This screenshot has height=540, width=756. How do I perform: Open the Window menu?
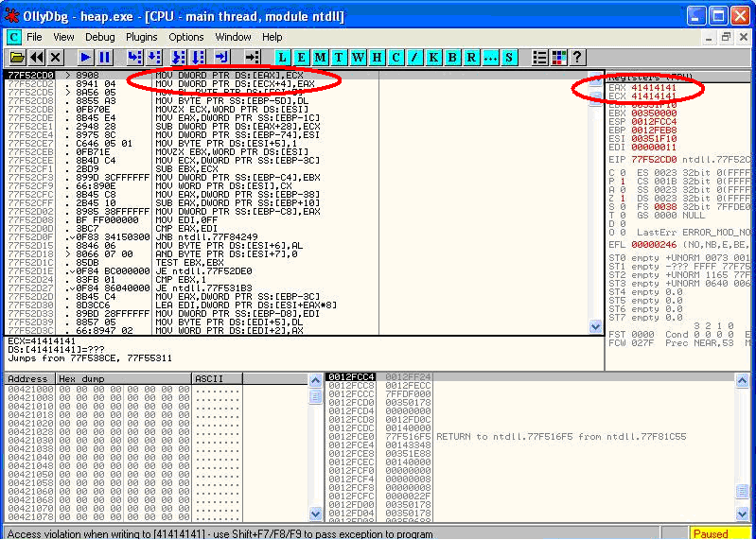pyautogui.click(x=233, y=37)
